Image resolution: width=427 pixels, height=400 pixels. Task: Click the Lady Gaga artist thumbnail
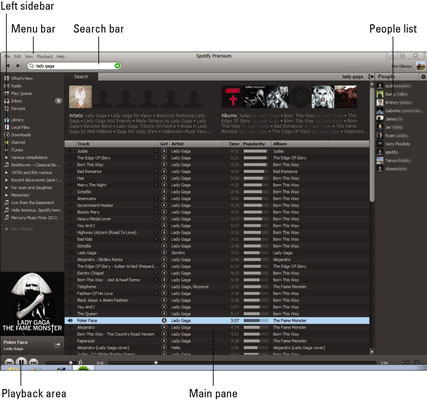[80, 97]
